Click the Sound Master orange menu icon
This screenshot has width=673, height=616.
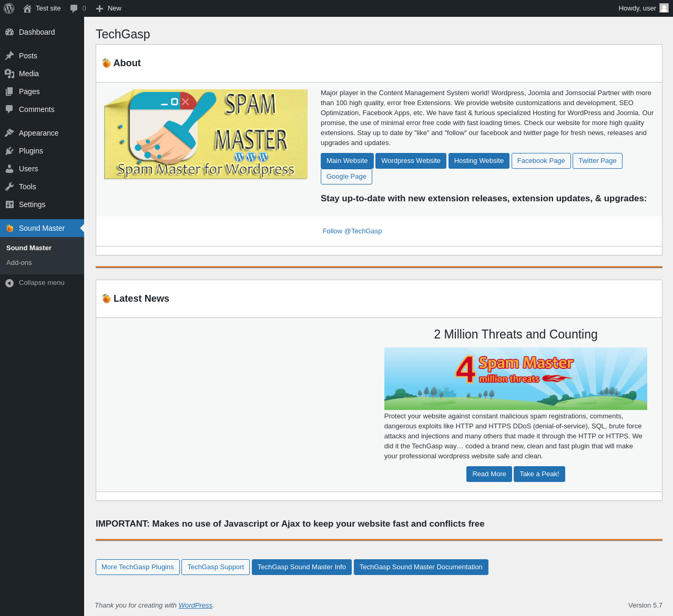pos(9,228)
